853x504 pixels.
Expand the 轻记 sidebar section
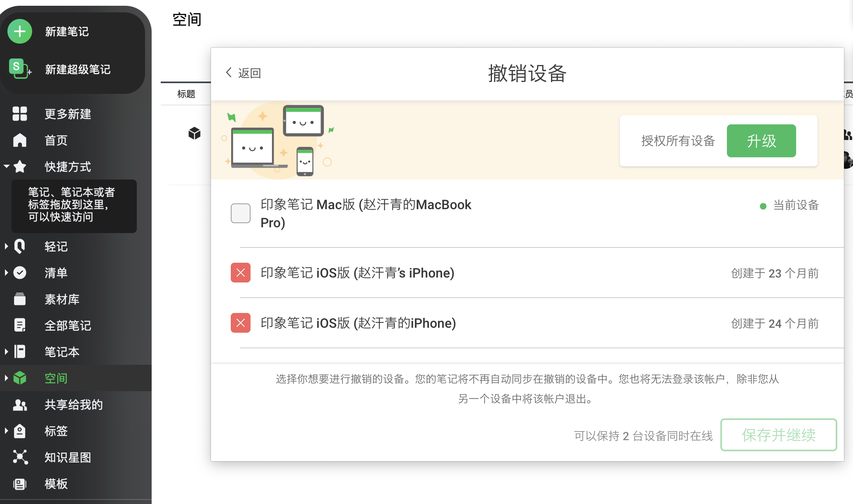[7, 246]
